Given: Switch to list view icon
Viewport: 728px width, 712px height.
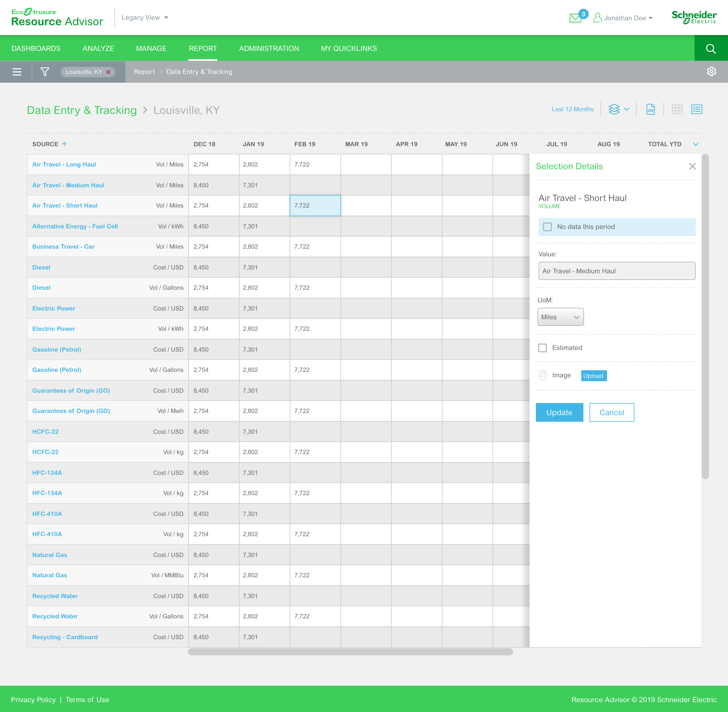Looking at the screenshot, I should tap(697, 109).
